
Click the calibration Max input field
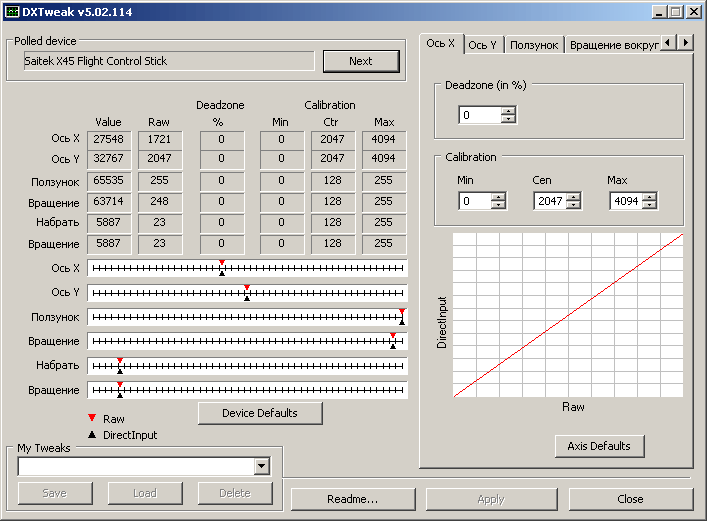tap(625, 201)
